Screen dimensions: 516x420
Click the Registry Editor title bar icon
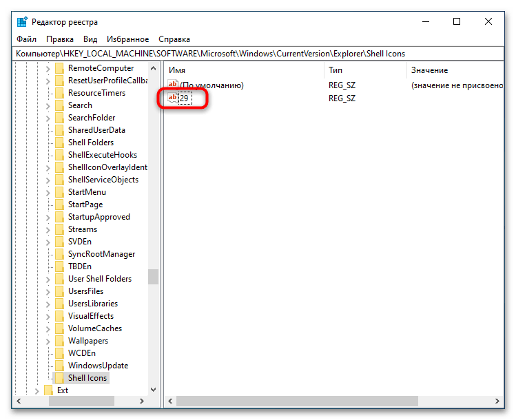22,22
